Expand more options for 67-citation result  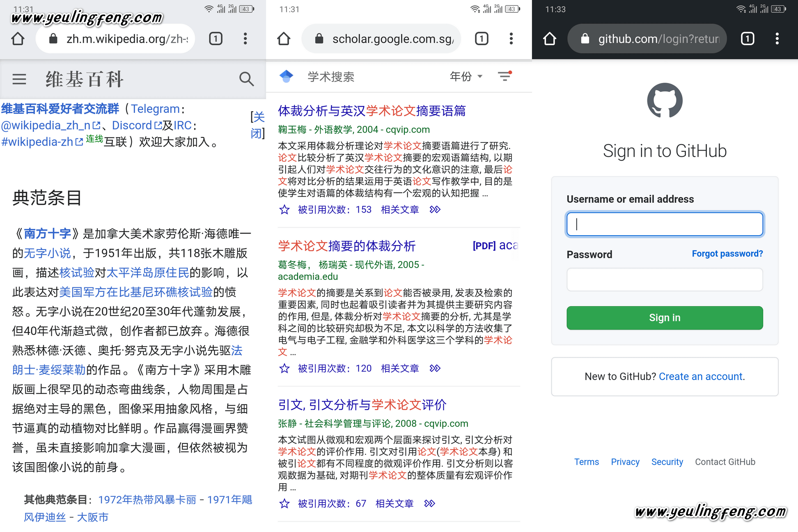point(429,503)
